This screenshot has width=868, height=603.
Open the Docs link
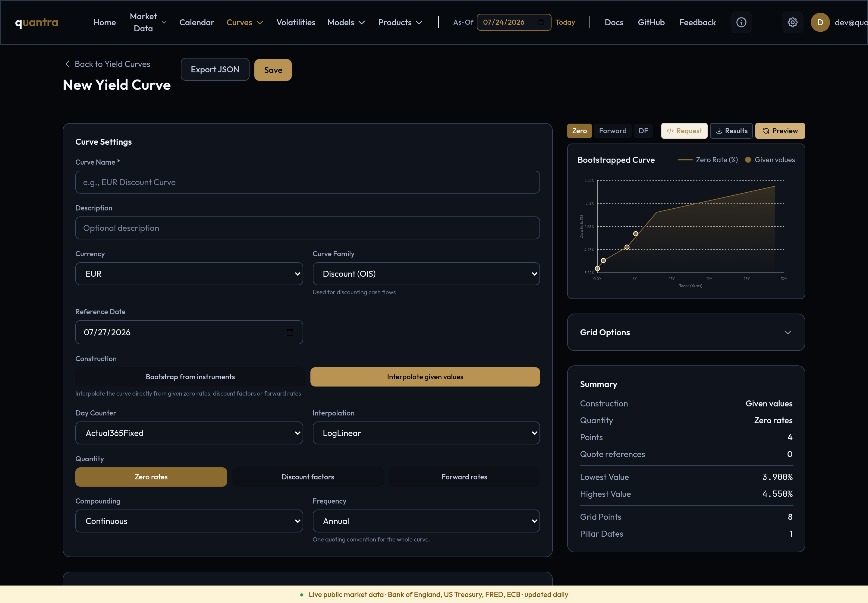point(614,22)
